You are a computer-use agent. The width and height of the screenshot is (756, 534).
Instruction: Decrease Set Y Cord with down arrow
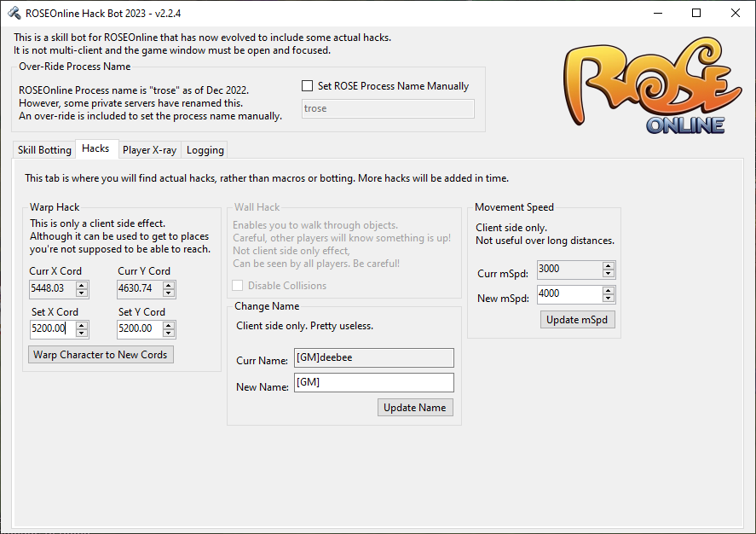coord(169,333)
